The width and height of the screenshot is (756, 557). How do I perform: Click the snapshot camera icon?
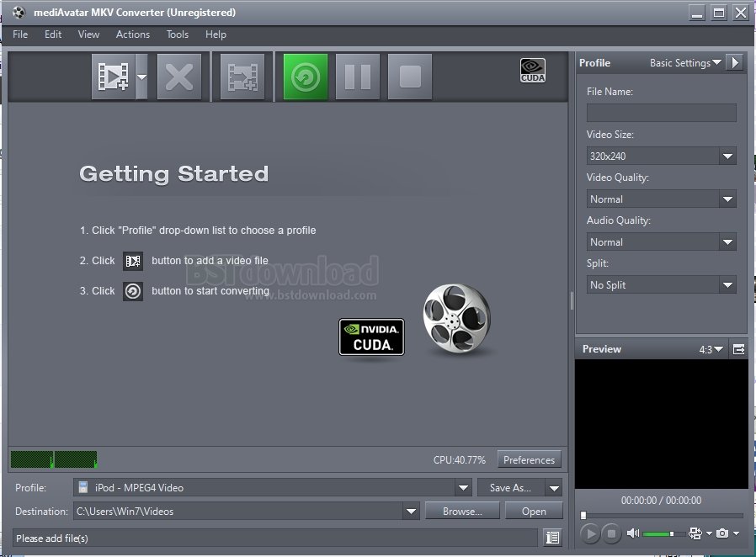(x=722, y=533)
